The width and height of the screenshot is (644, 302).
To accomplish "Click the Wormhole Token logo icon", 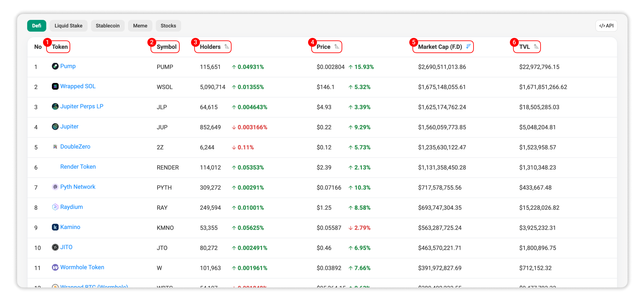I will click(55, 268).
